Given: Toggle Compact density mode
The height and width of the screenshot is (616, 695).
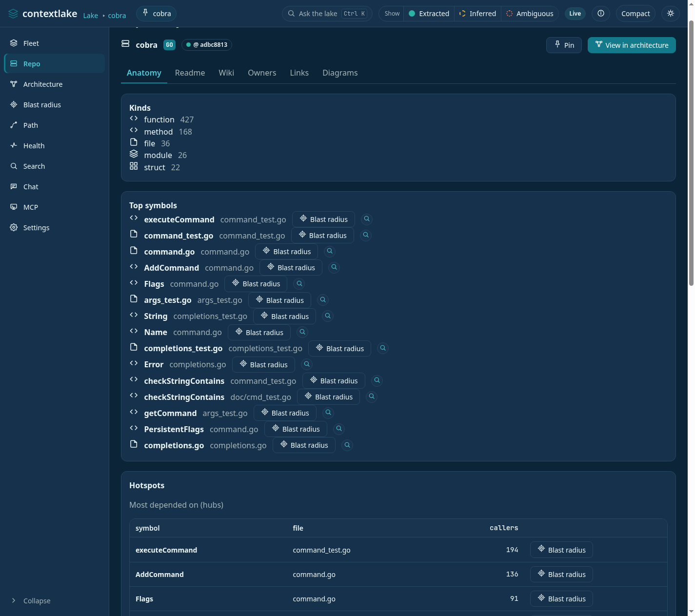Looking at the screenshot, I should pyautogui.click(x=635, y=14).
